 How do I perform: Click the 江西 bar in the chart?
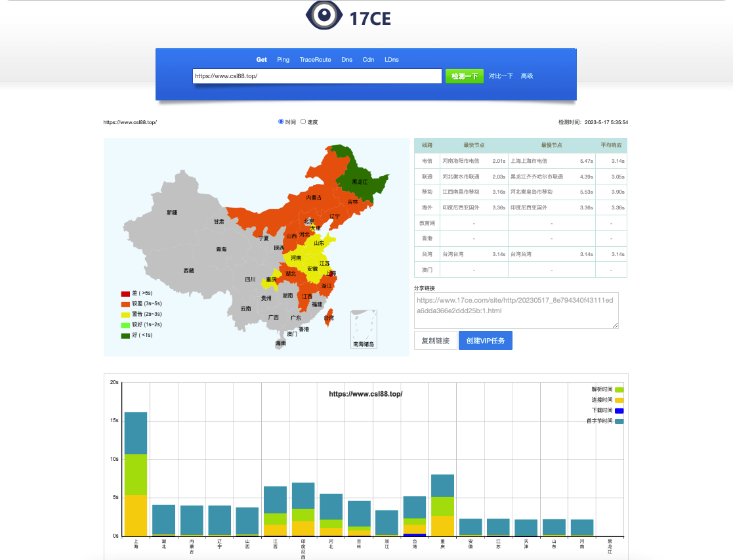pyautogui.click(x=276, y=511)
